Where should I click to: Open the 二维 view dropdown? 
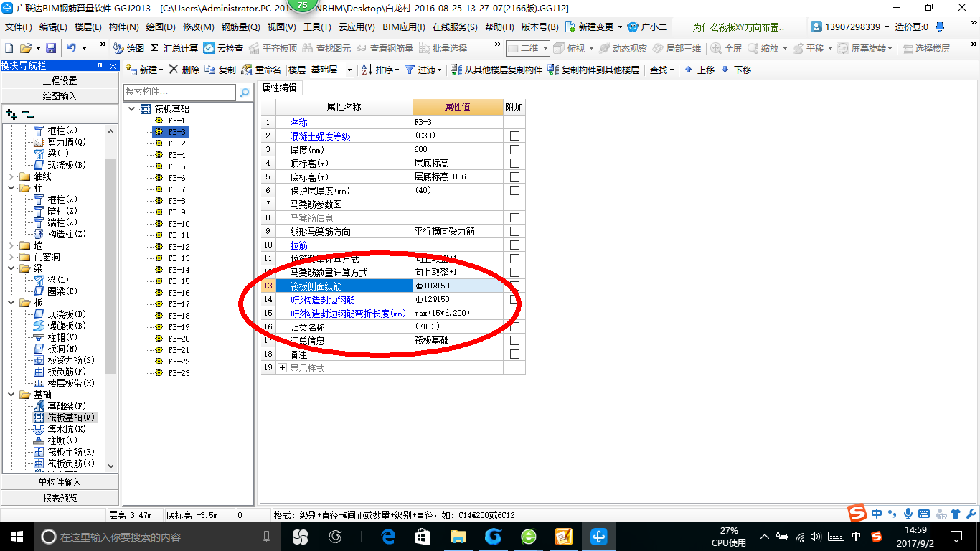[528, 48]
